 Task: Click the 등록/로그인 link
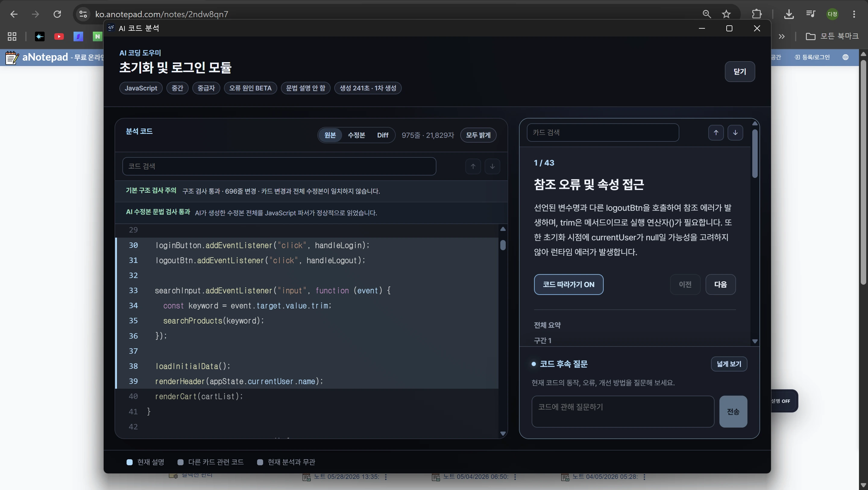[812, 57]
